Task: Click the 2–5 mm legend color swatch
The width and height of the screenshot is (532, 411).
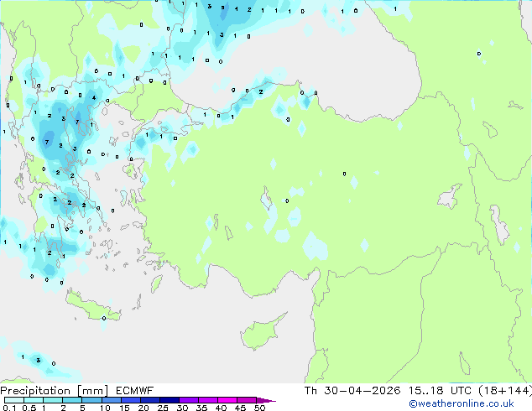Action: [72, 400]
